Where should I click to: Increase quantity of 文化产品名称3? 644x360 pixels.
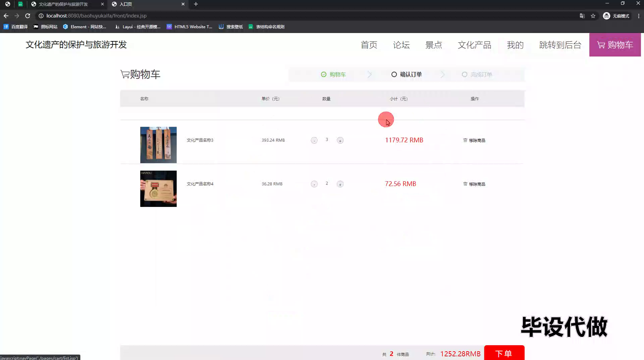340,140
